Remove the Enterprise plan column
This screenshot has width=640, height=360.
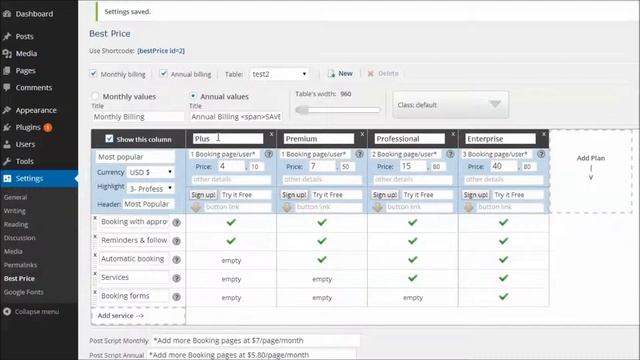(544, 134)
